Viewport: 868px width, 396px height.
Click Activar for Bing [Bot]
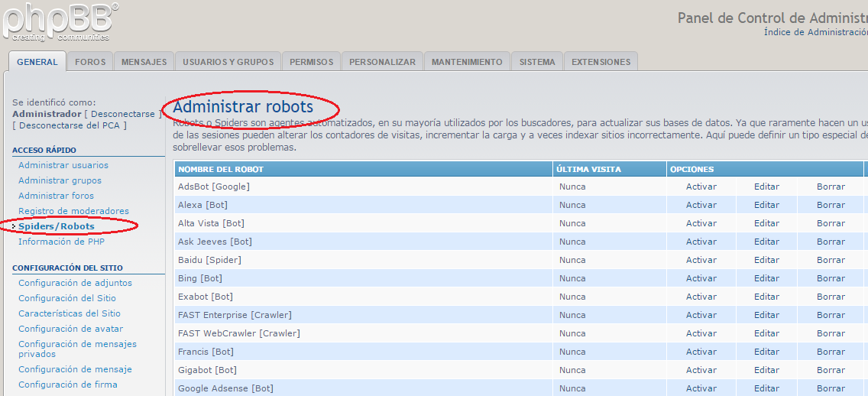701,278
